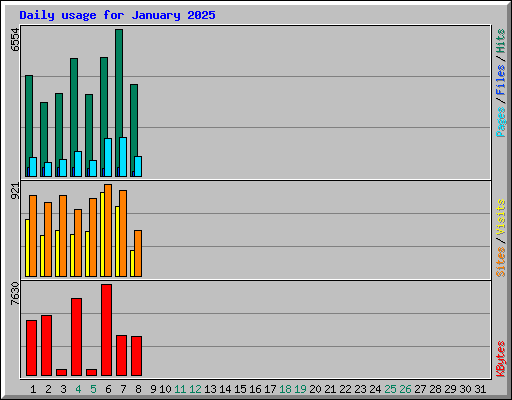The height and width of the screenshot is (400, 512).
Task: Click the red KBytes bar for day 1
Action: [32, 348]
